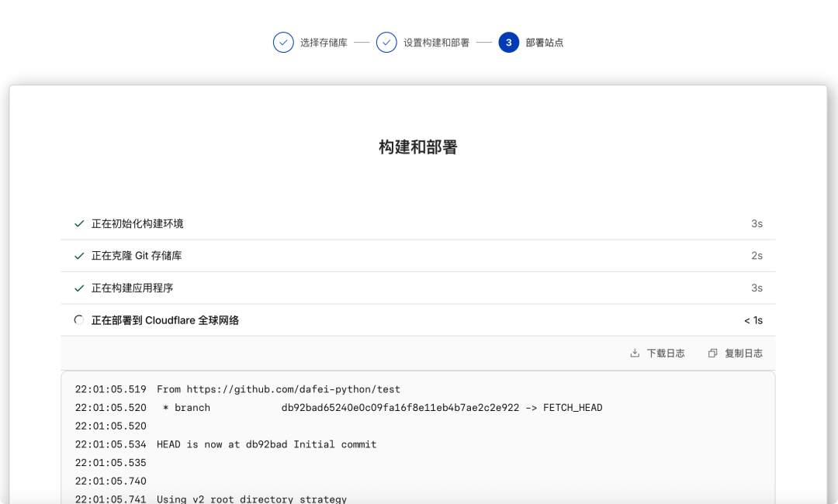The width and height of the screenshot is (838, 504).
Task: Click the 'HEAD is now at db92bad' log line
Action: pos(267,444)
